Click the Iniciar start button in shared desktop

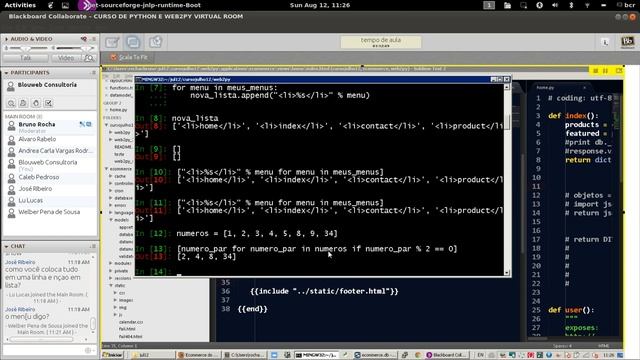pyautogui.click(x=112, y=355)
